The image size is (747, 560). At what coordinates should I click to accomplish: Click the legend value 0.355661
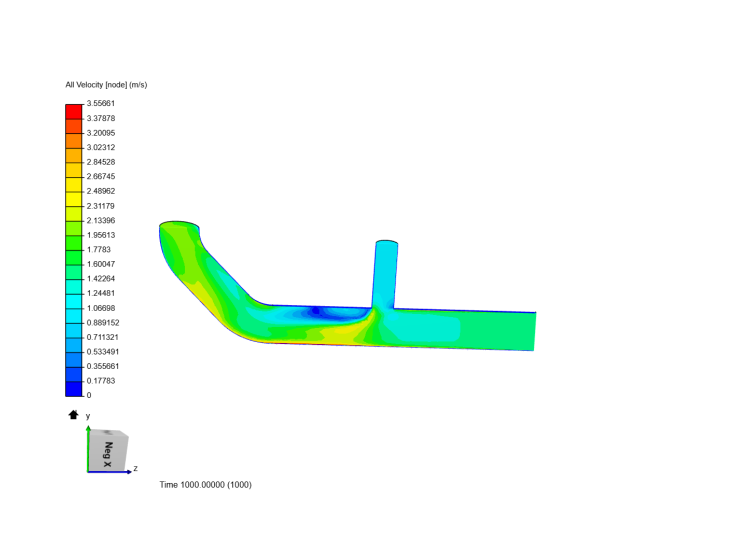pos(103,366)
